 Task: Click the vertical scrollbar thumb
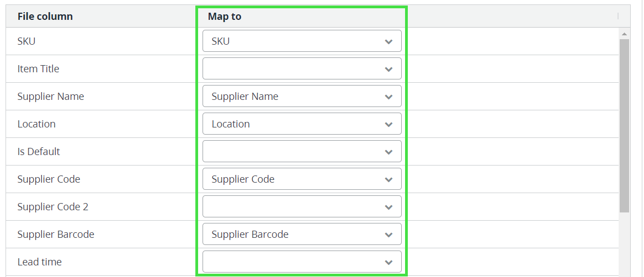point(624,126)
